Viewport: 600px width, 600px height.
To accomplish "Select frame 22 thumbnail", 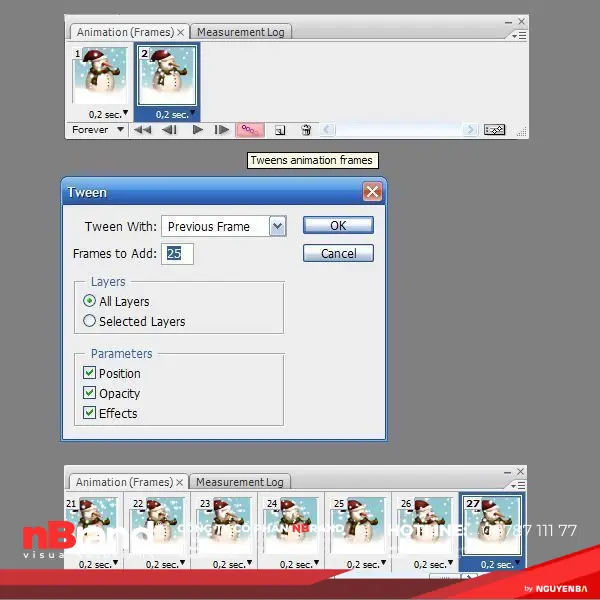I will [x=158, y=525].
